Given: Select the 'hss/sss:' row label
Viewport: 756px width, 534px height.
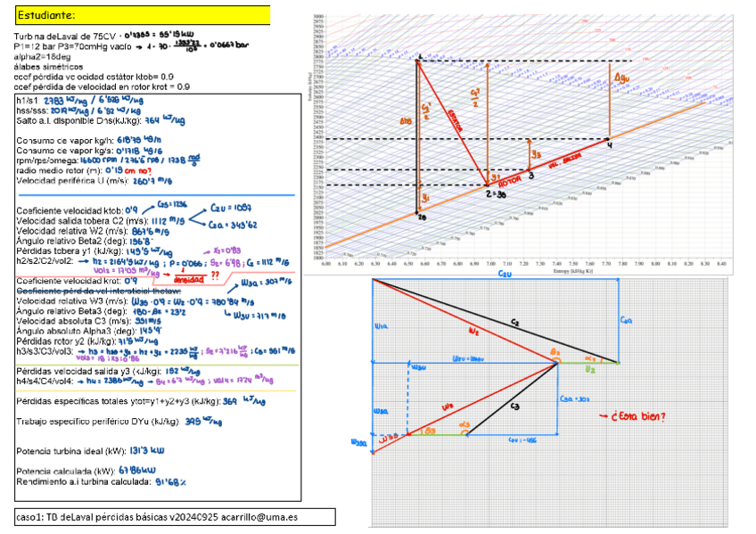Looking at the screenshot, I should click(x=33, y=111).
